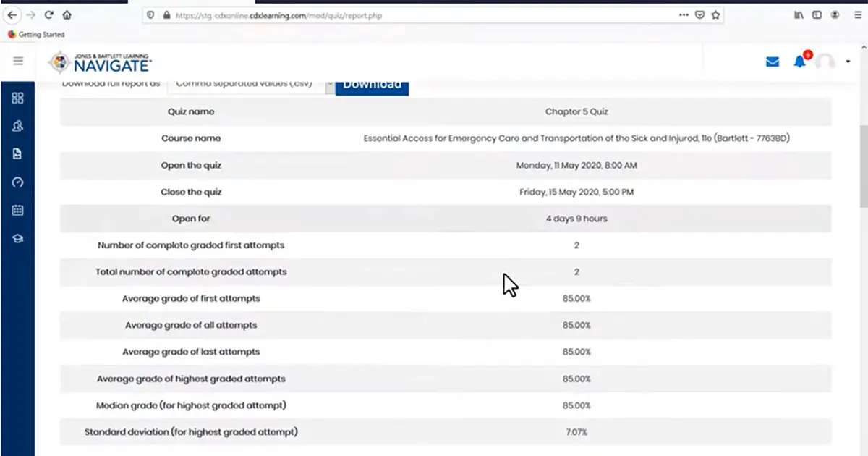Open the Firefox application menu

pyautogui.click(x=857, y=14)
